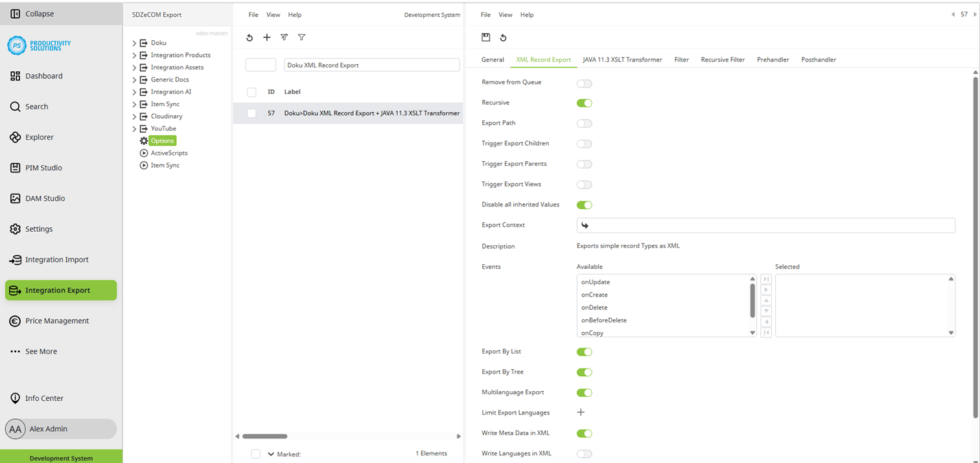Click the ActiveScripts play icon in the tree
The image size is (980, 463).
click(143, 153)
